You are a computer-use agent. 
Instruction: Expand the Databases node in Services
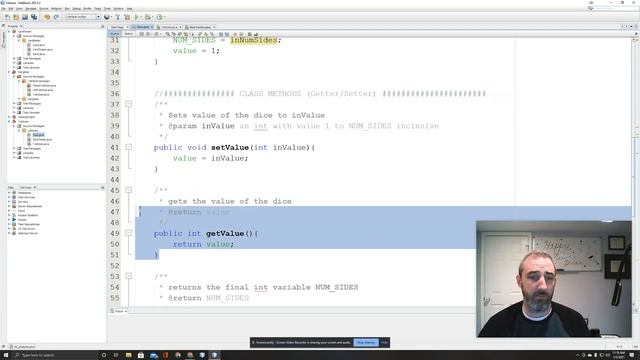tap(9, 193)
